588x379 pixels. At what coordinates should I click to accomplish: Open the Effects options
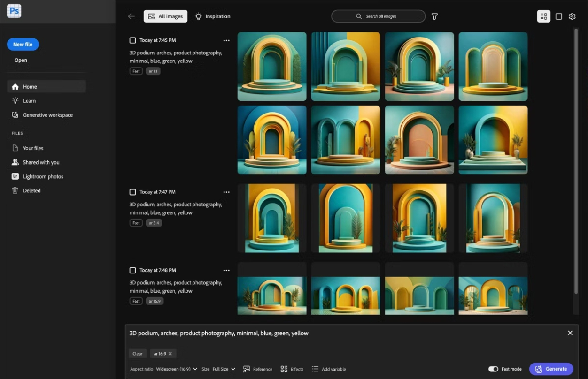292,369
